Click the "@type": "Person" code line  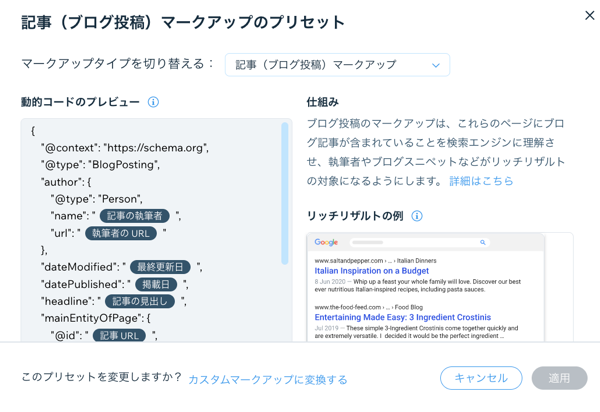(x=96, y=199)
